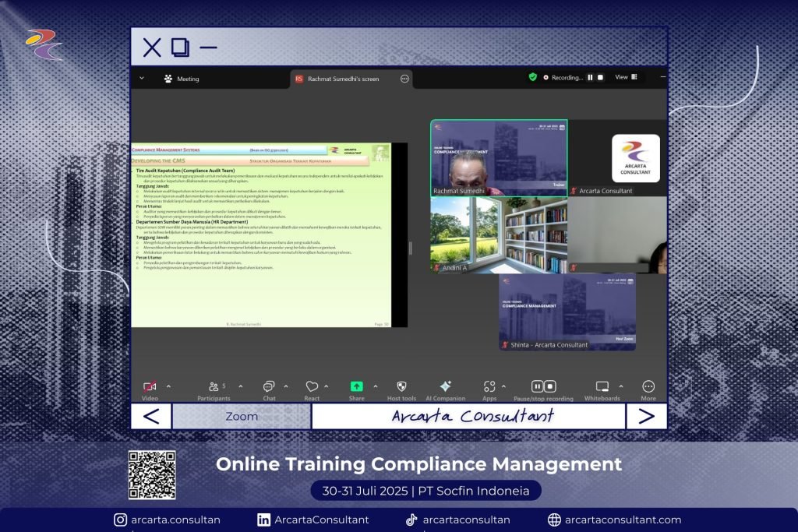Select the Rachmat Sumedhi's screen tab
Viewport: 798px width, 532px height.
(343, 79)
